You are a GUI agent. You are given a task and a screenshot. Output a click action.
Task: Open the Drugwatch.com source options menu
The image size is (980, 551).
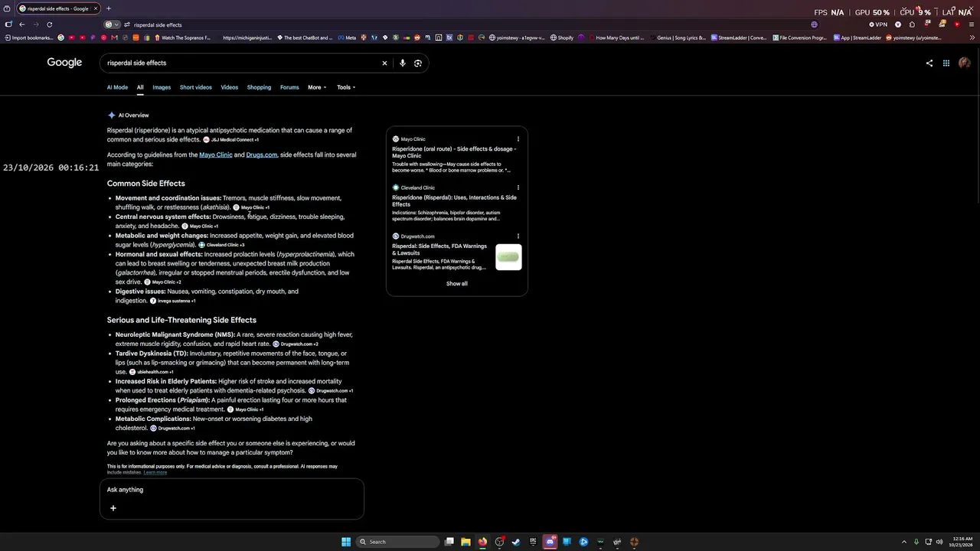(x=518, y=236)
